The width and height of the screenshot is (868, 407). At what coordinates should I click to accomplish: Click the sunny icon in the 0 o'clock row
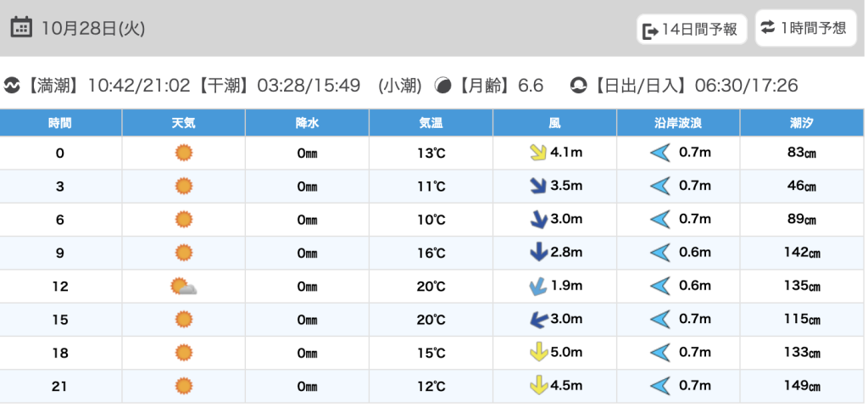click(183, 153)
